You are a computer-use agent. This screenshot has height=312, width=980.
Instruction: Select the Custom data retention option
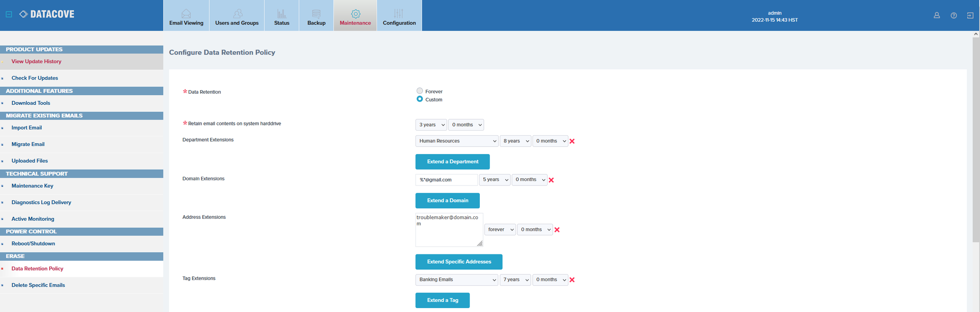419,99
